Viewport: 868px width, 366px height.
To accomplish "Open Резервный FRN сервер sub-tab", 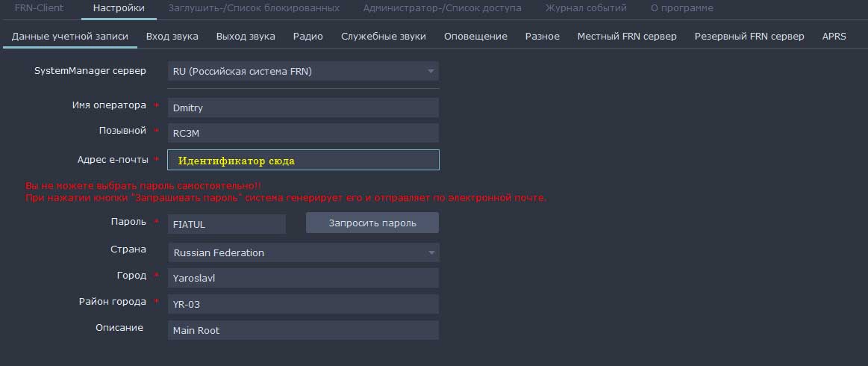I will pos(749,37).
